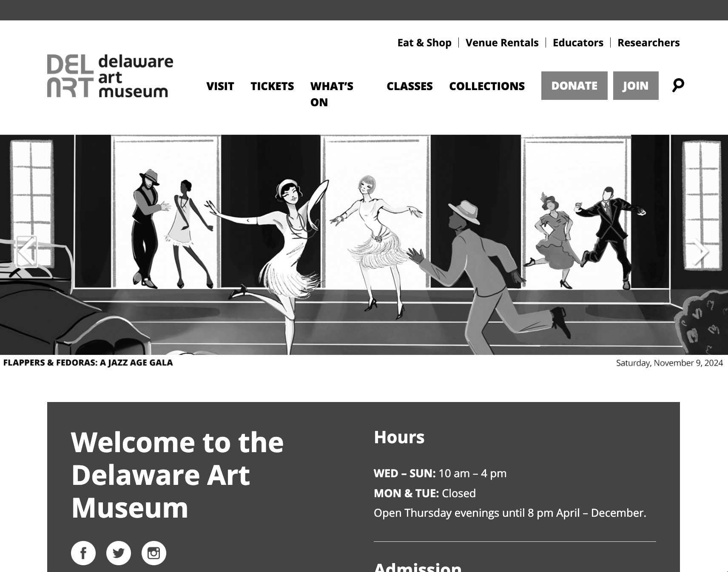Go to previous slide with left arrow
This screenshot has width=728, height=572.
[27, 251]
